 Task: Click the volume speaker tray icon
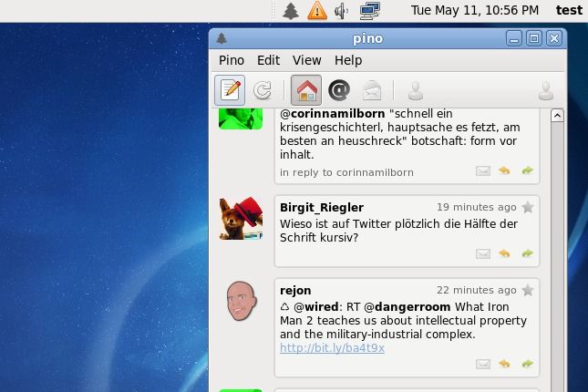point(341,11)
